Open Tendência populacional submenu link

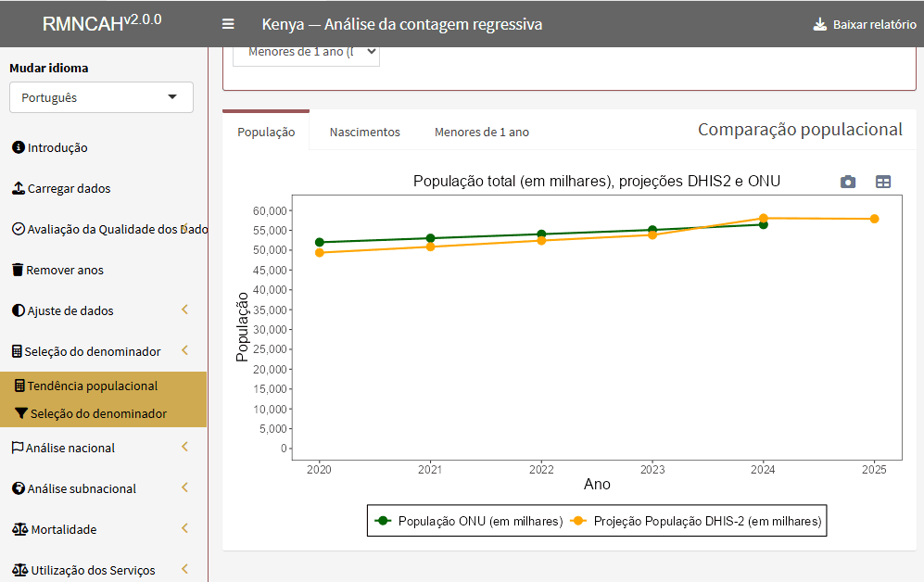click(x=103, y=386)
